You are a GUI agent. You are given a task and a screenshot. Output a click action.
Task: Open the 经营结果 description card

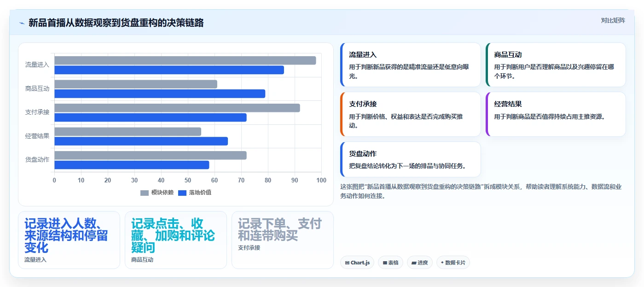click(556, 114)
